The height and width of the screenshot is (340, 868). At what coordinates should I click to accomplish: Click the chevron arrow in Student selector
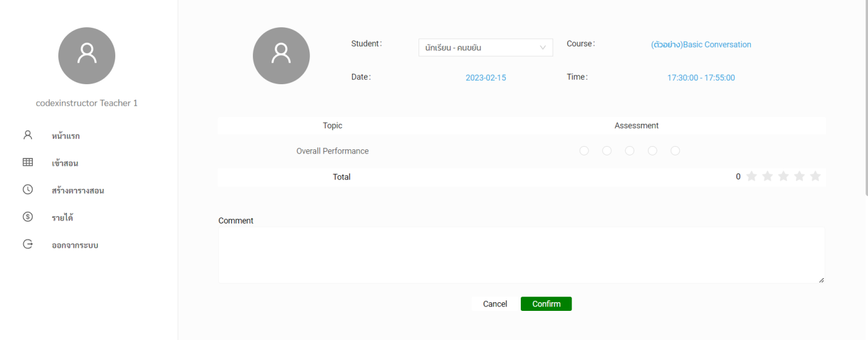(543, 48)
